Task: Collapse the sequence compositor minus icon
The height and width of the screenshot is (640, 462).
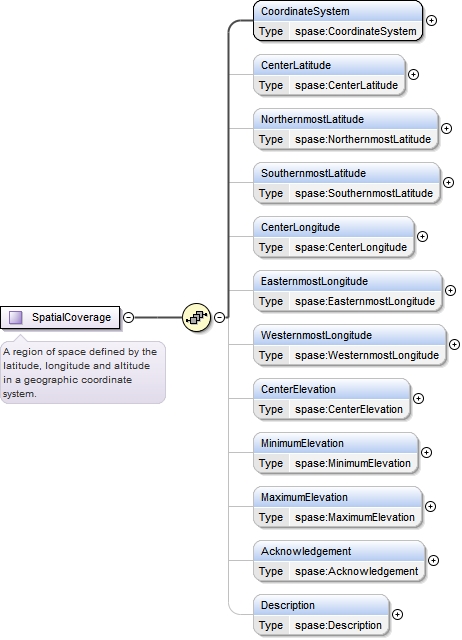Action: pyautogui.click(x=220, y=317)
